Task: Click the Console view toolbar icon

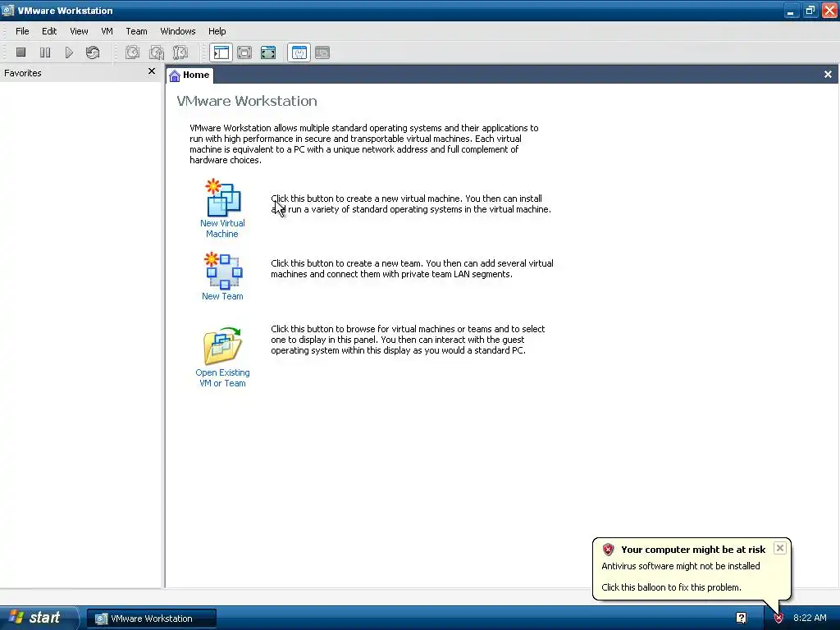Action: (322, 52)
